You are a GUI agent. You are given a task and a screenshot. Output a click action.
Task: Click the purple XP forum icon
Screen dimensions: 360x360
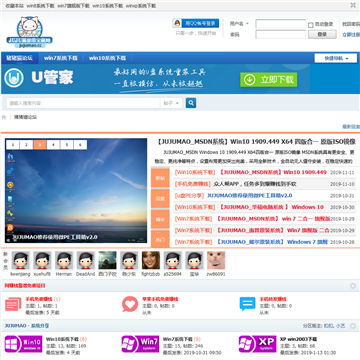(258, 344)
